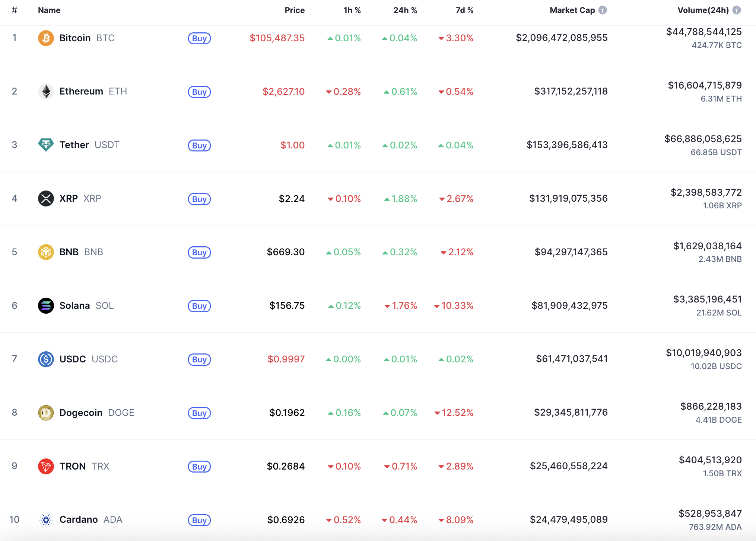Click the Bitcoin coin logo
The height and width of the screenshot is (541, 756).
46,38
